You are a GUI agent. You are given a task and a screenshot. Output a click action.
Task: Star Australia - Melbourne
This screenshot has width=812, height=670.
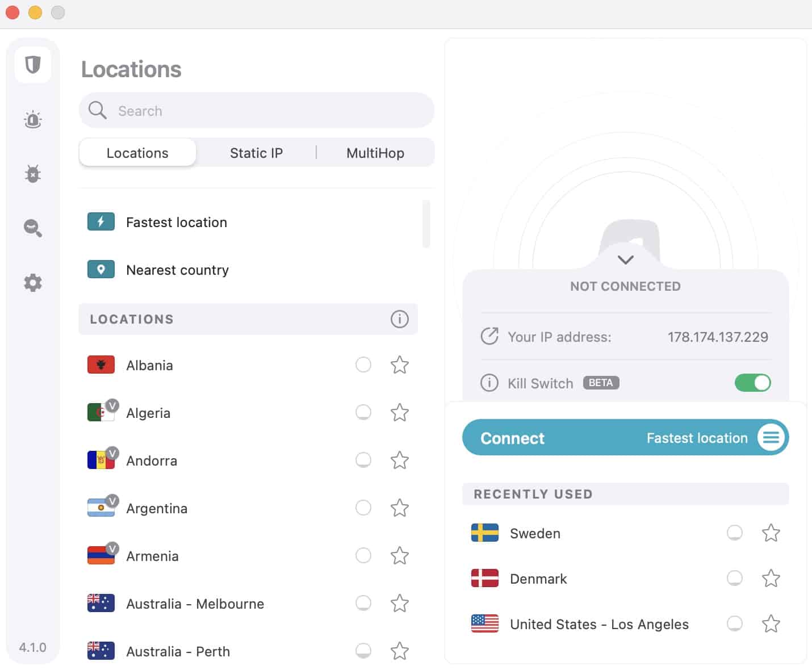click(400, 603)
